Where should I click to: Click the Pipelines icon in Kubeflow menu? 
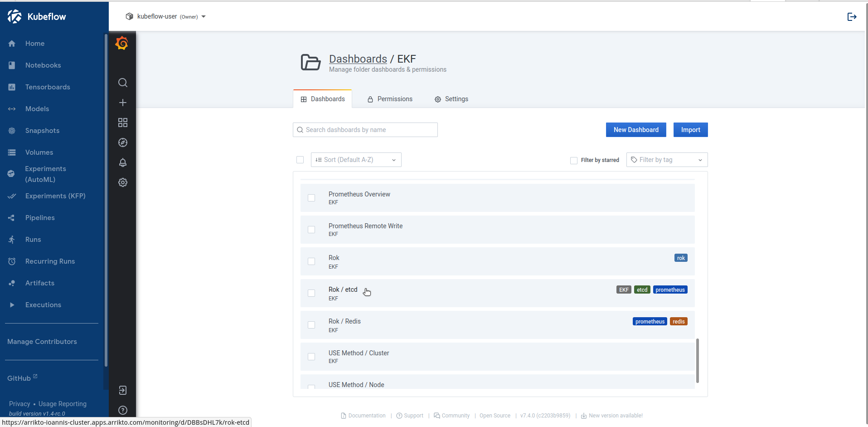(12, 218)
